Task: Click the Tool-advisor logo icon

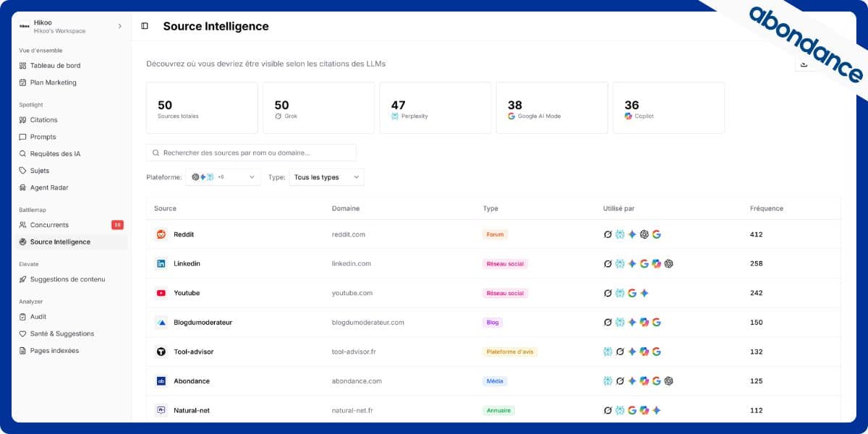Action: point(161,352)
